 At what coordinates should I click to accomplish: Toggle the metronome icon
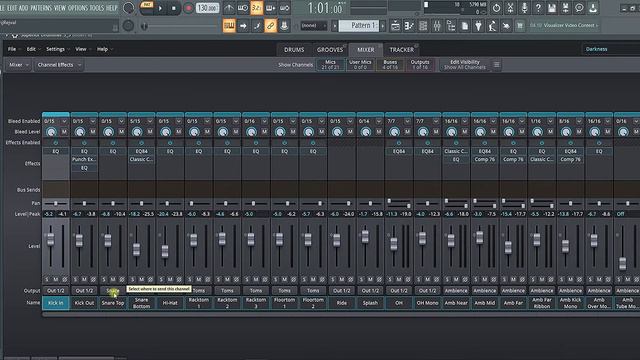(229, 8)
